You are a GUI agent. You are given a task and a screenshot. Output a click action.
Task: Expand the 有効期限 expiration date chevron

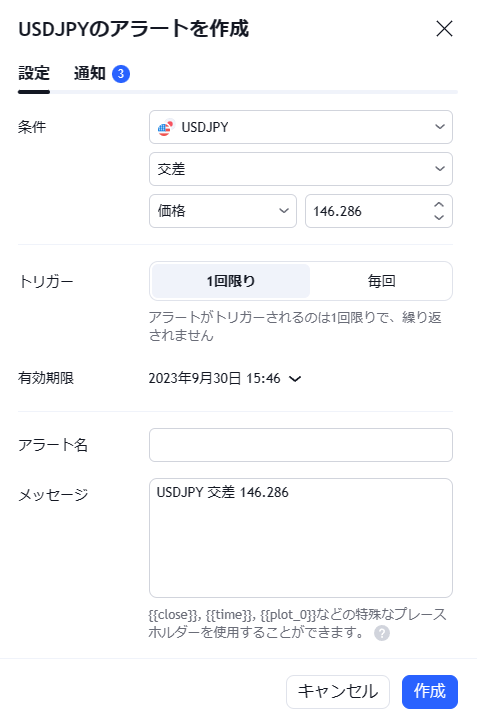coord(295,379)
